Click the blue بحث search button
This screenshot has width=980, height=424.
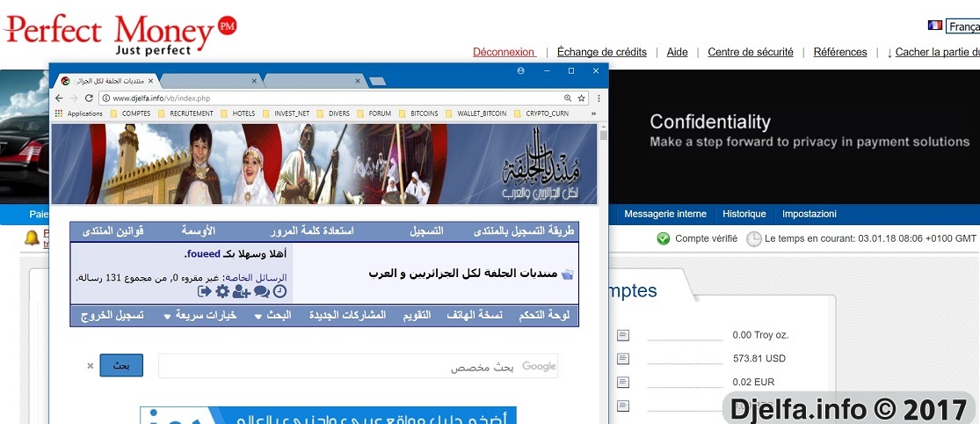(121, 365)
